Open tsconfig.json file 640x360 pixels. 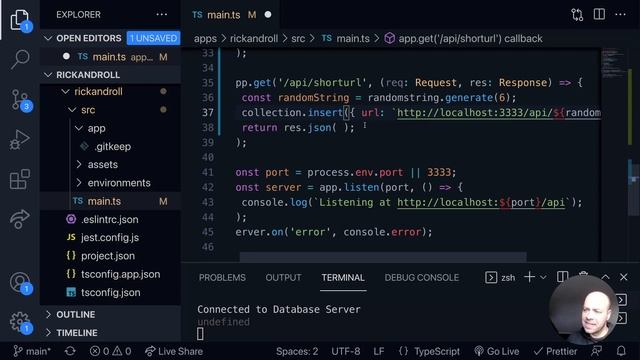[x=110, y=293]
